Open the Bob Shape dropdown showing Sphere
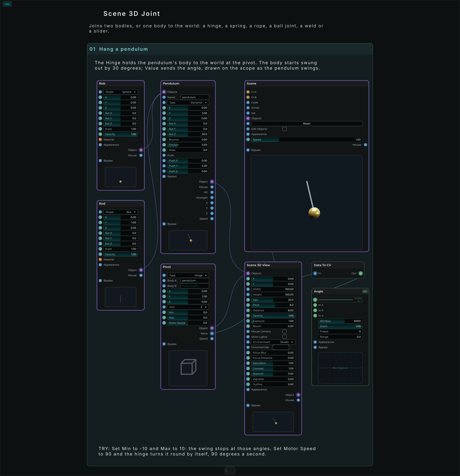The image size is (460, 476). click(121, 92)
